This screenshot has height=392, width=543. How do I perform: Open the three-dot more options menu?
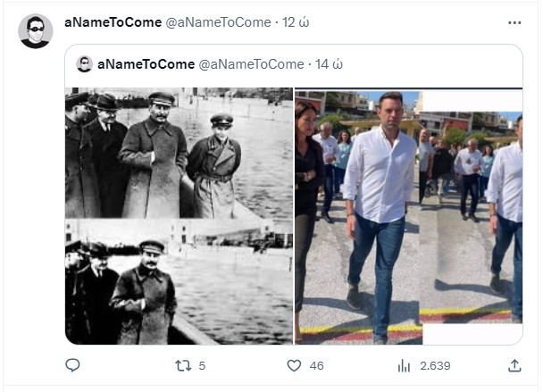point(514,22)
